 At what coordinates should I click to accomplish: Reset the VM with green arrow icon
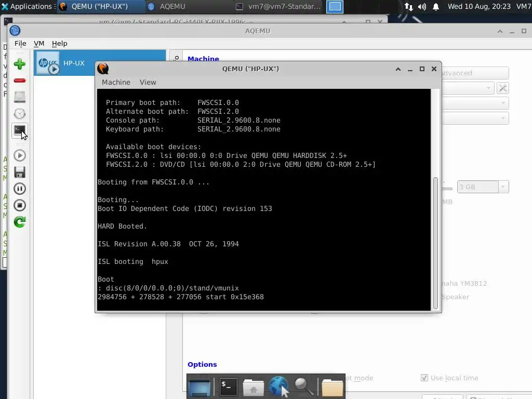point(20,222)
